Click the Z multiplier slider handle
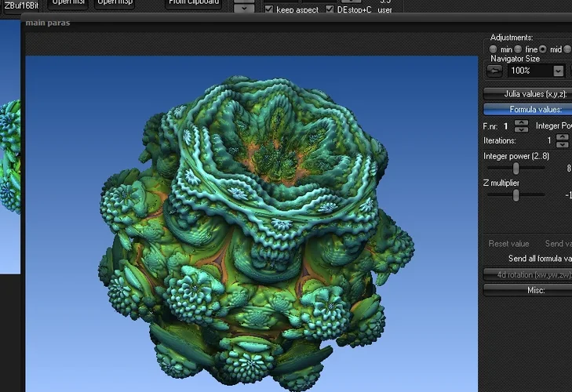 [516, 195]
